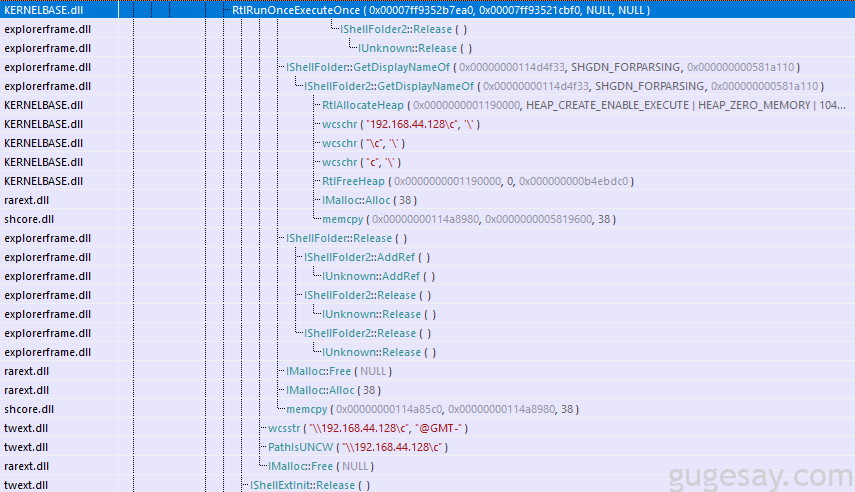Click explorerframe.dll module cell beside IShellFolder::Release
This screenshot has height=492, width=855.
pos(47,238)
